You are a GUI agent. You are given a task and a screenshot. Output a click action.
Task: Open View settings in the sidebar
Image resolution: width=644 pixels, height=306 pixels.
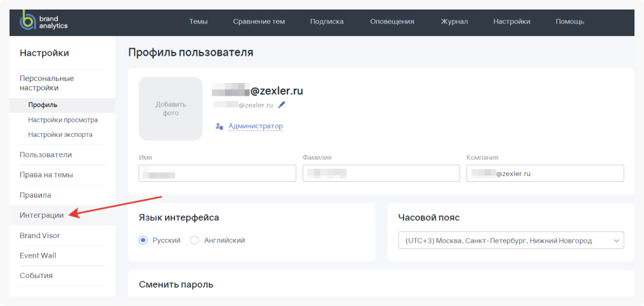click(x=63, y=120)
